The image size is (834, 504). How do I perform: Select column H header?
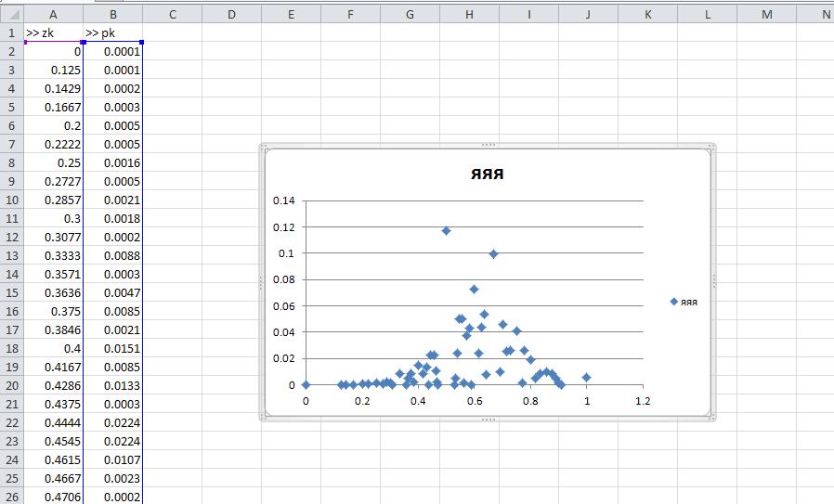(470, 14)
